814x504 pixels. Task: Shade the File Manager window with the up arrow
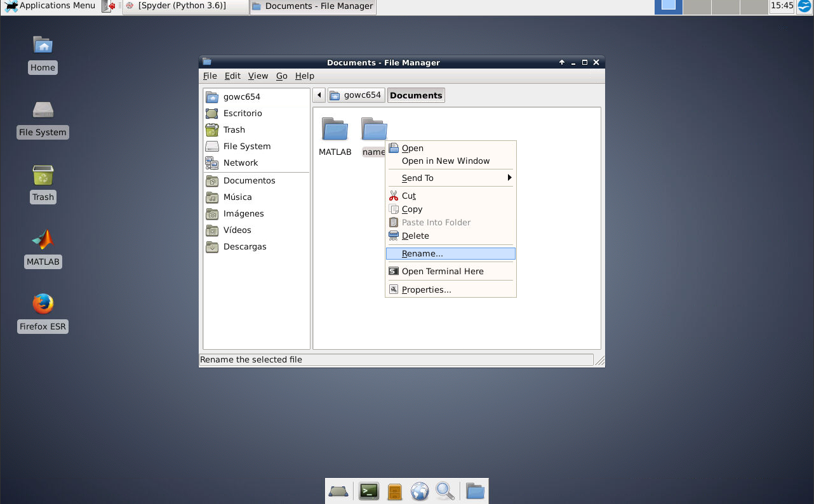[x=562, y=62]
